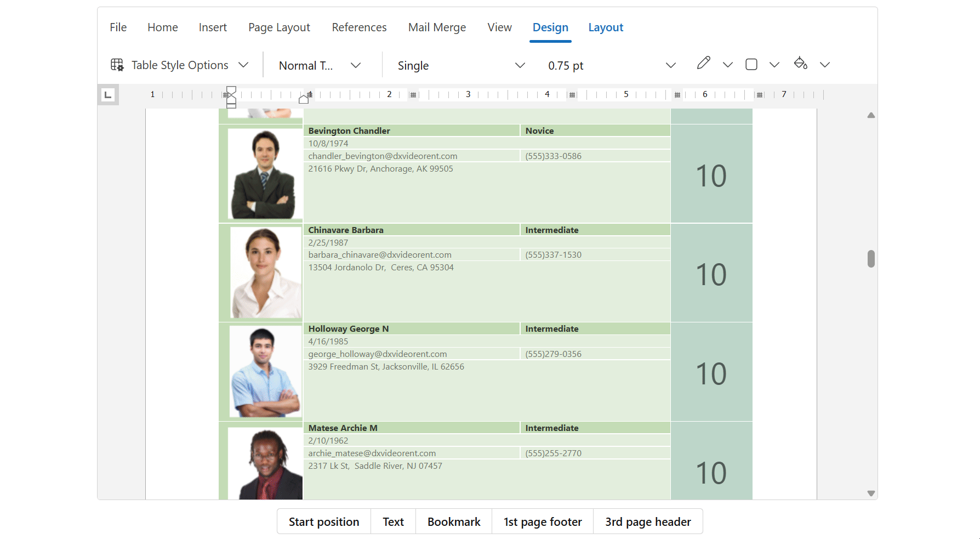Click the vertical scrollbar thumb

pos(871,259)
